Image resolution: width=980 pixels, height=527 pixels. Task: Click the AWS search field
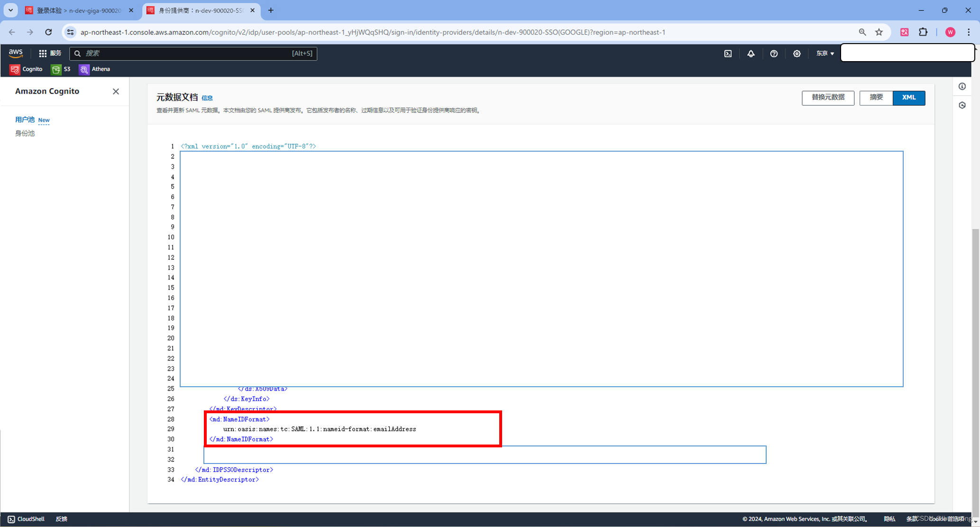[193, 53]
